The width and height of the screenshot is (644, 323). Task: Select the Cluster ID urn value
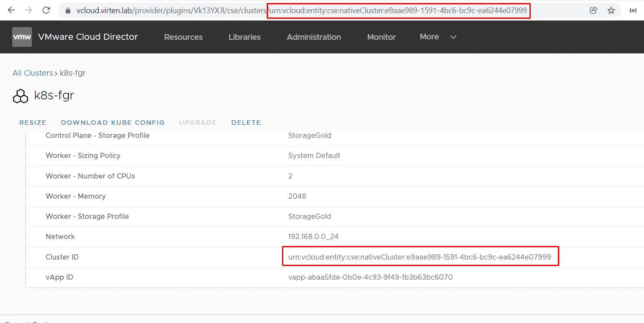420,257
